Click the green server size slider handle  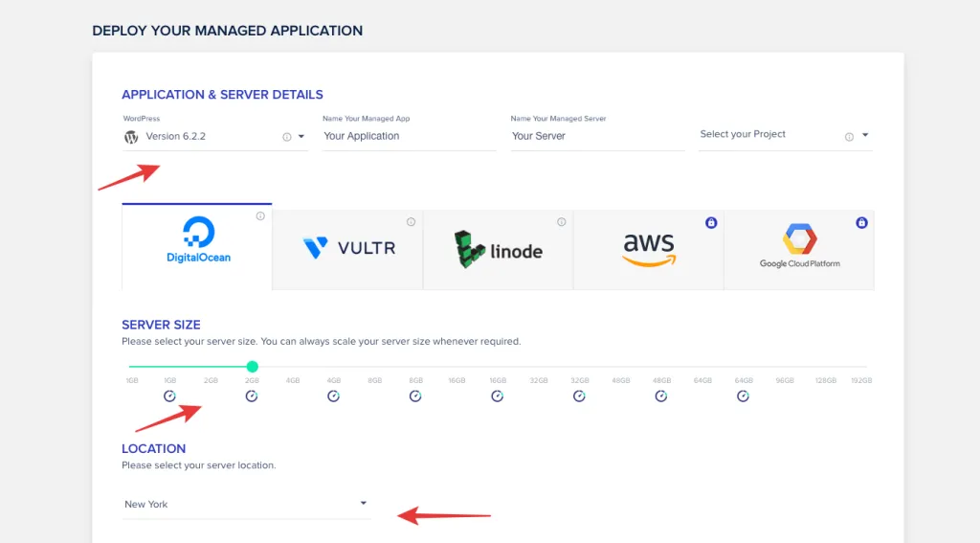(252, 367)
